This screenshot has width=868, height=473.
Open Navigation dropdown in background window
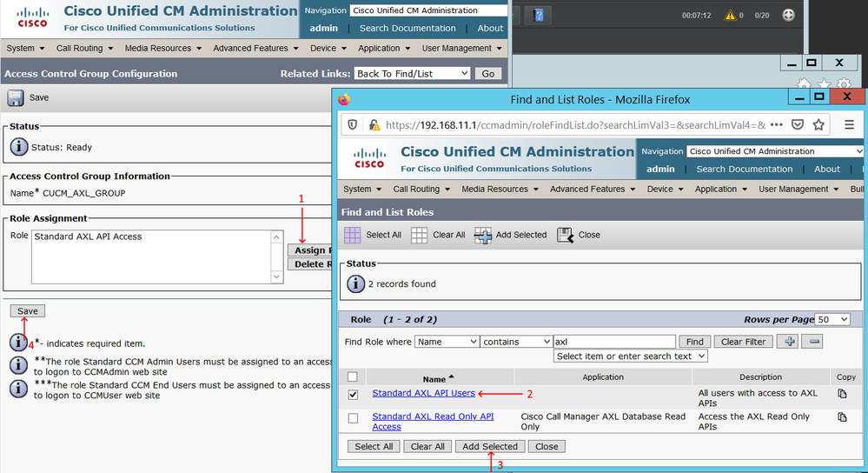click(429, 10)
